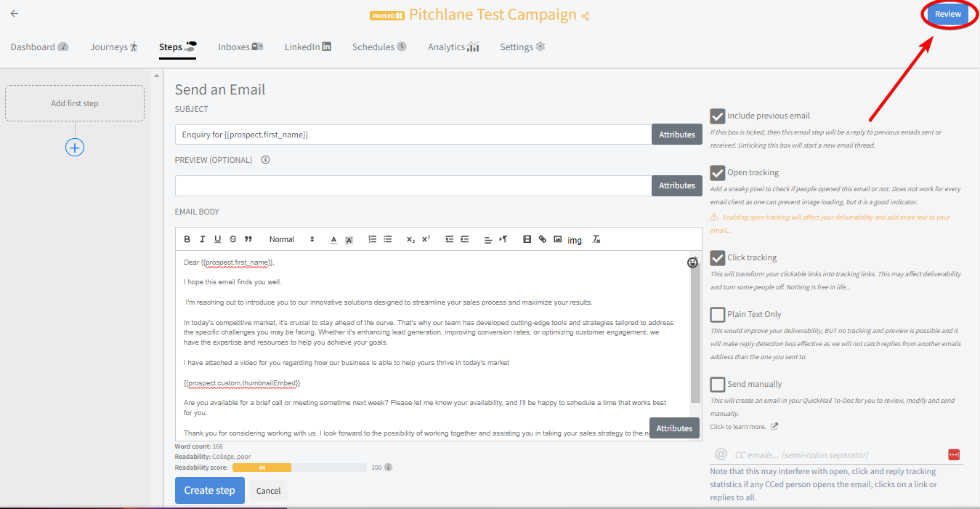This screenshot has height=509, width=980.
Task: Open Attributes for the email body
Action: 674,428
